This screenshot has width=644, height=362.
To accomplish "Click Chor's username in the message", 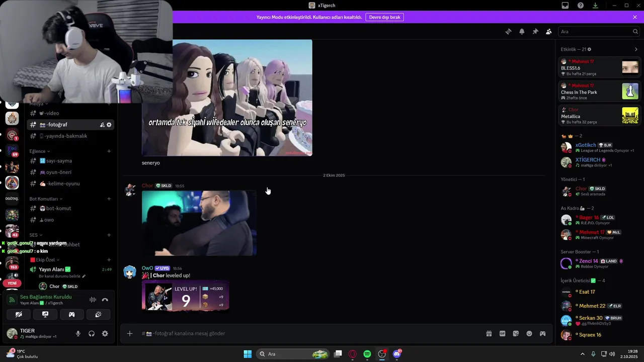I will pos(147,186).
